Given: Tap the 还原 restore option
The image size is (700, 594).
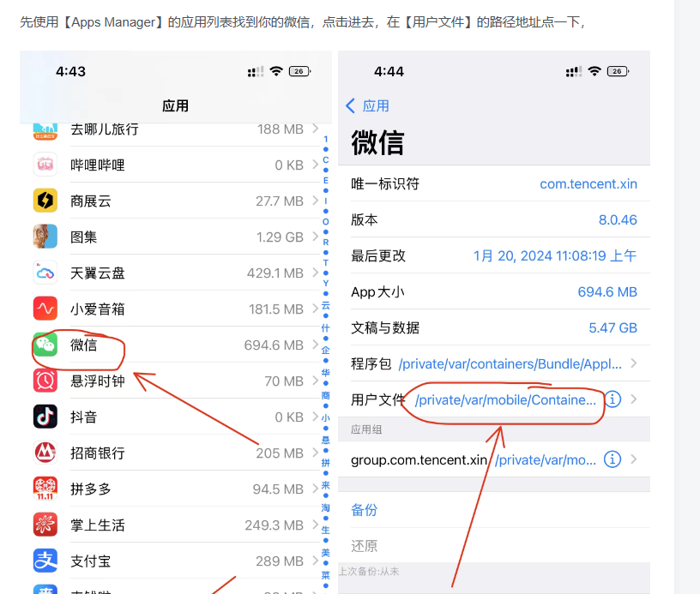Looking at the screenshot, I should pyautogui.click(x=364, y=544).
